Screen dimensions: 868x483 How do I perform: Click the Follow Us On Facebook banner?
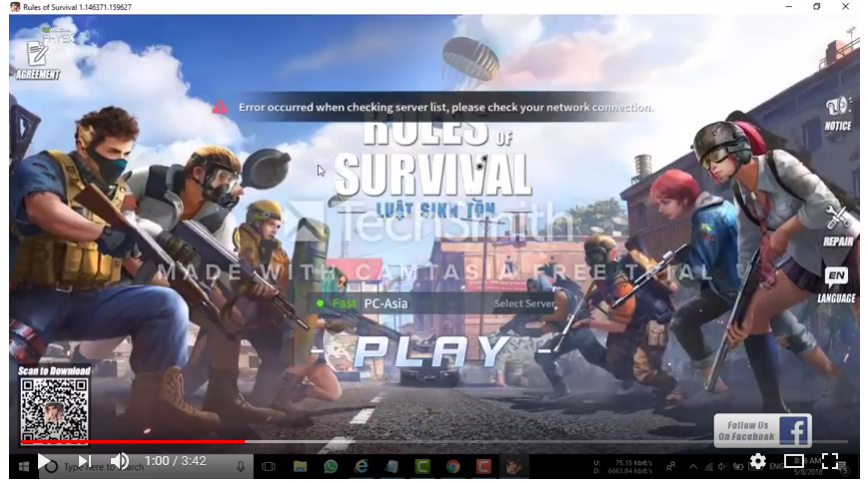pyautogui.click(x=763, y=430)
